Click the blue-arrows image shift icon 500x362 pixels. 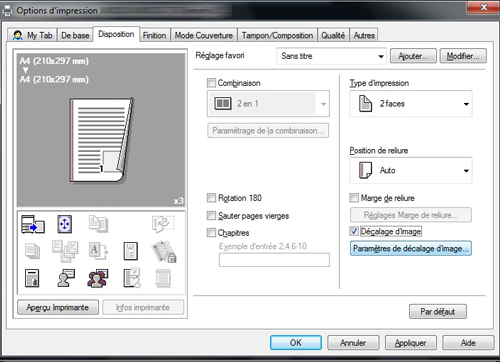[x=65, y=224]
